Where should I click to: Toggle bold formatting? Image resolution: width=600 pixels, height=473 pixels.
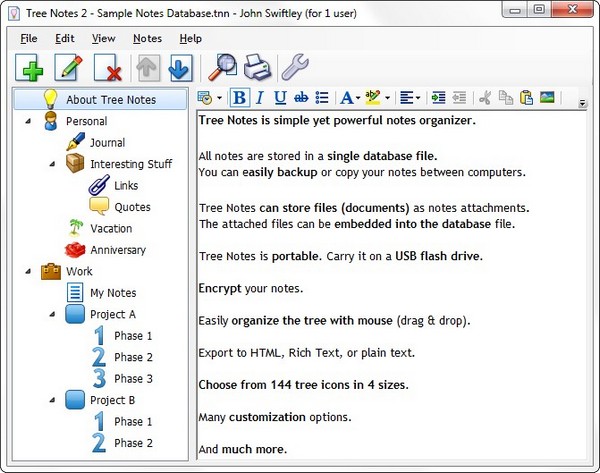click(239, 98)
